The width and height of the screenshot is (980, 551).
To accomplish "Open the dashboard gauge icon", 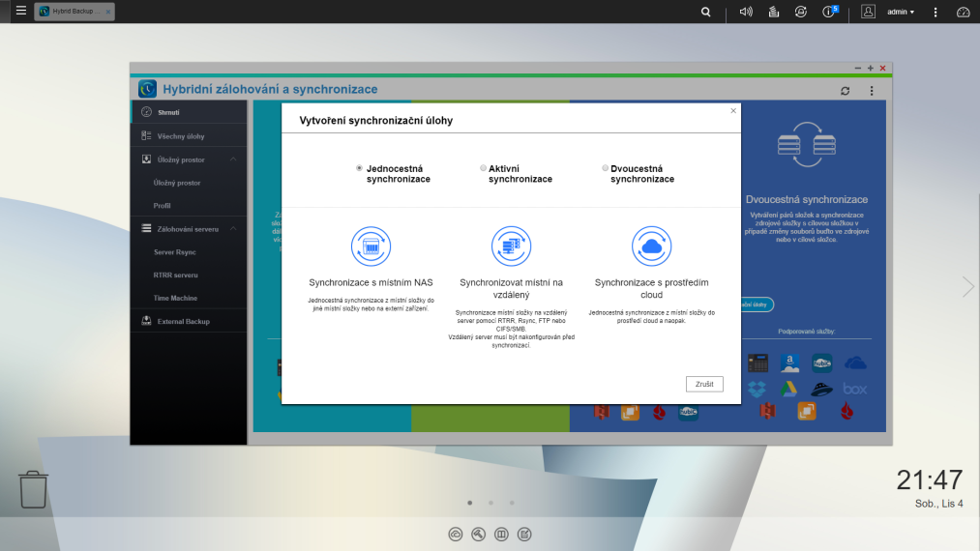I will [x=964, y=12].
